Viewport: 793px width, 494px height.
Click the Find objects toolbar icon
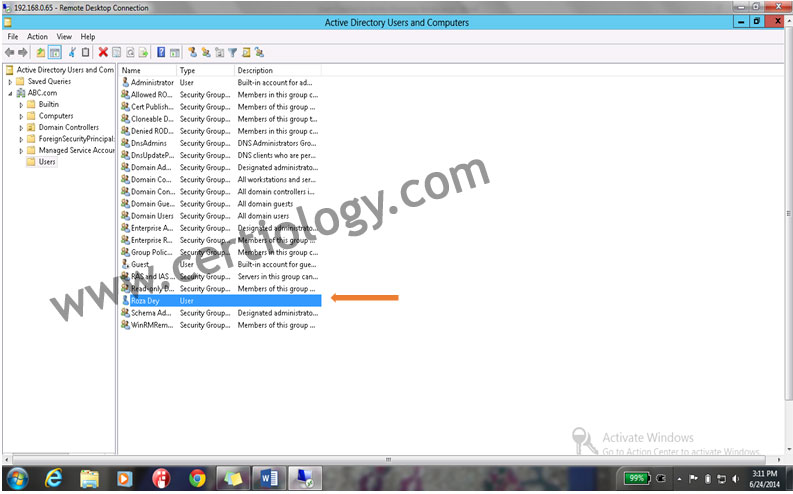(246, 53)
